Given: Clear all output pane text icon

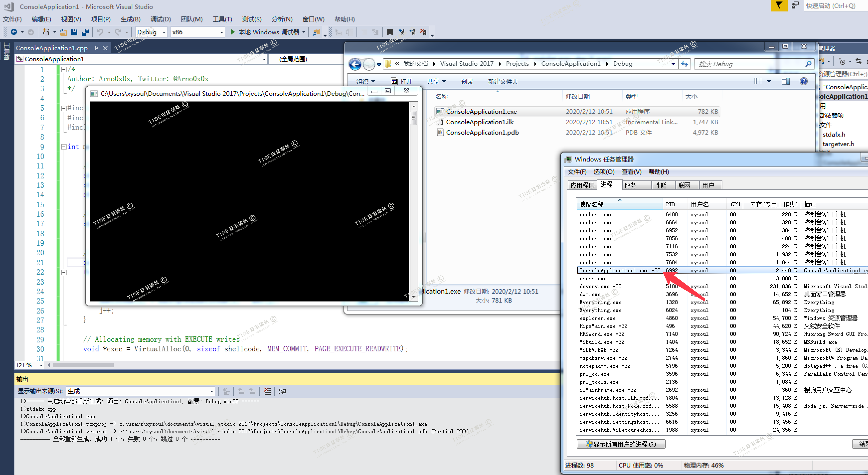Looking at the screenshot, I should click(267, 391).
